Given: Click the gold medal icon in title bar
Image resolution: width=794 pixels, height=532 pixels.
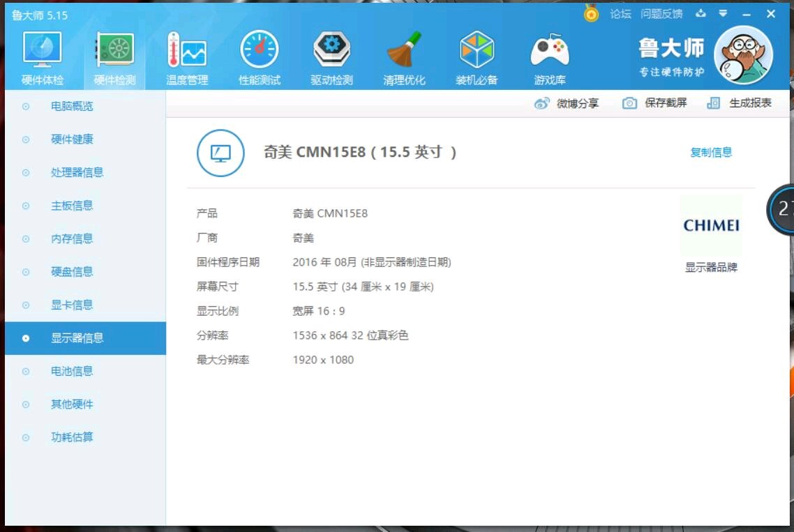Looking at the screenshot, I should (591, 13).
